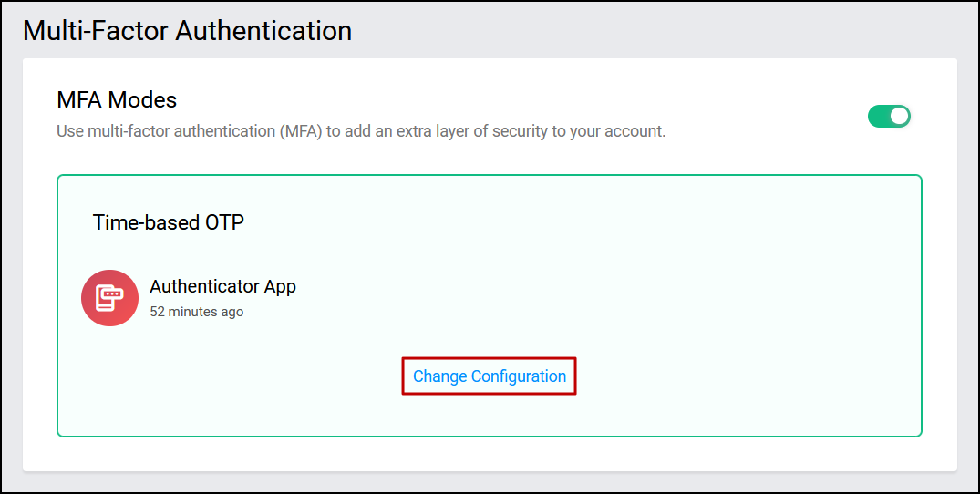
Task: Click the "52 minutes ago" timestamp
Action: coord(196,312)
